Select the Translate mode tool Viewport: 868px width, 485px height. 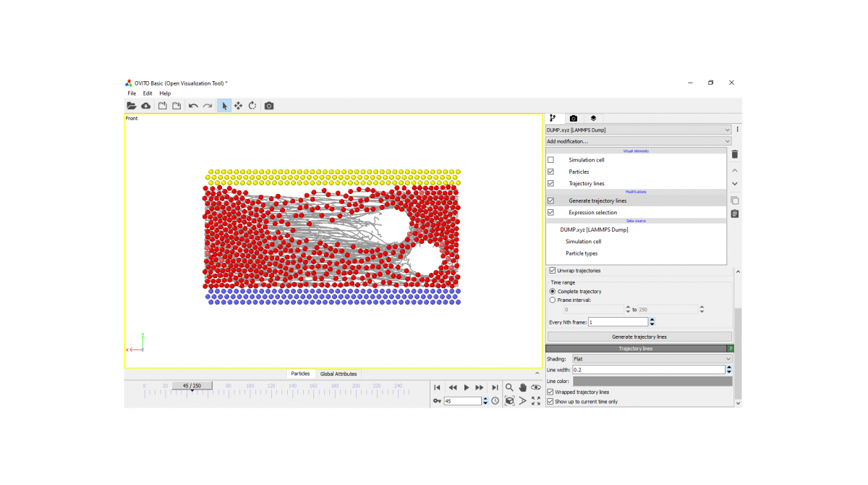click(x=237, y=106)
